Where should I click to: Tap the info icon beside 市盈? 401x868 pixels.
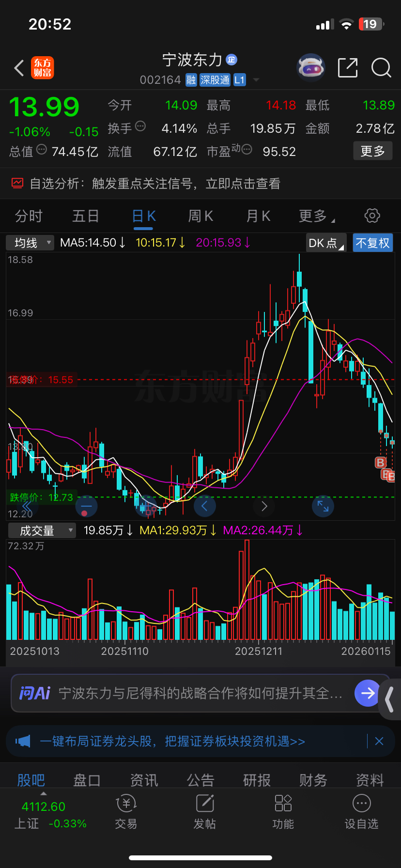(247, 150)
